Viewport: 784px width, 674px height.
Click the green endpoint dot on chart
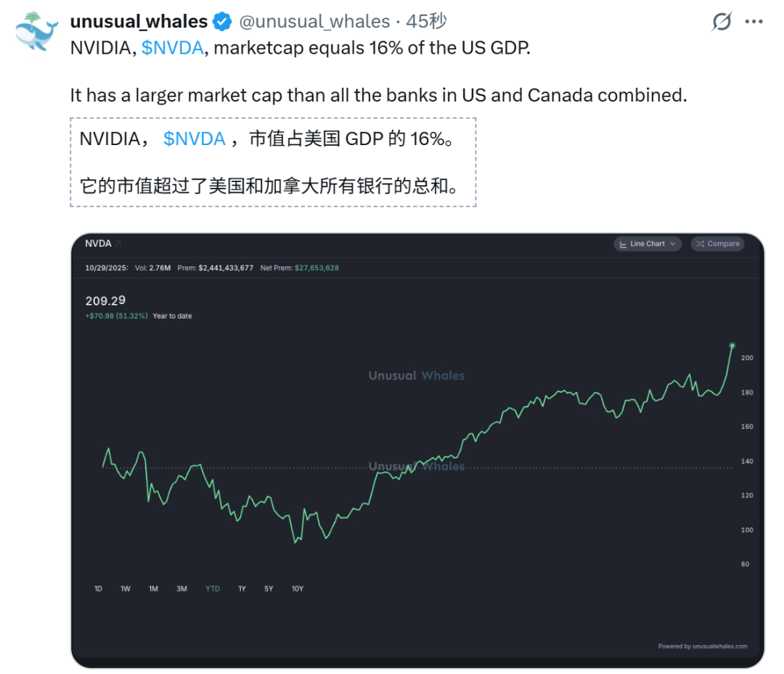click(732, 345)
